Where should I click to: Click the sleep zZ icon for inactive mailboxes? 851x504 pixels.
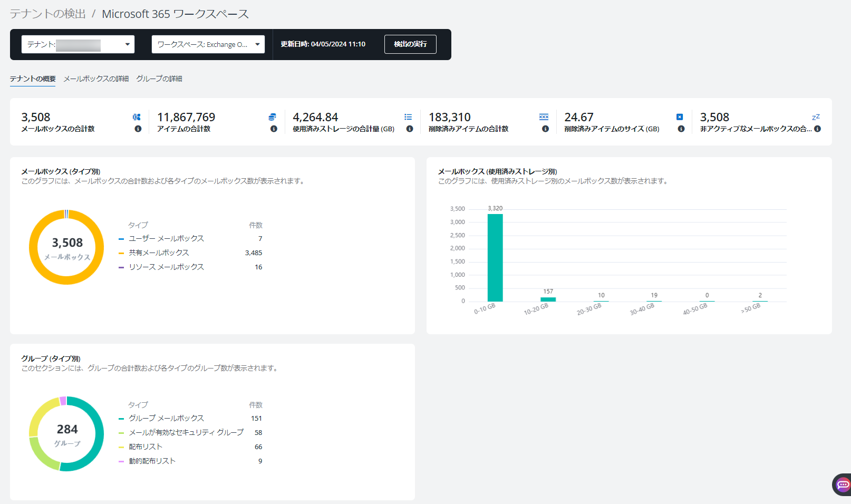816,117
